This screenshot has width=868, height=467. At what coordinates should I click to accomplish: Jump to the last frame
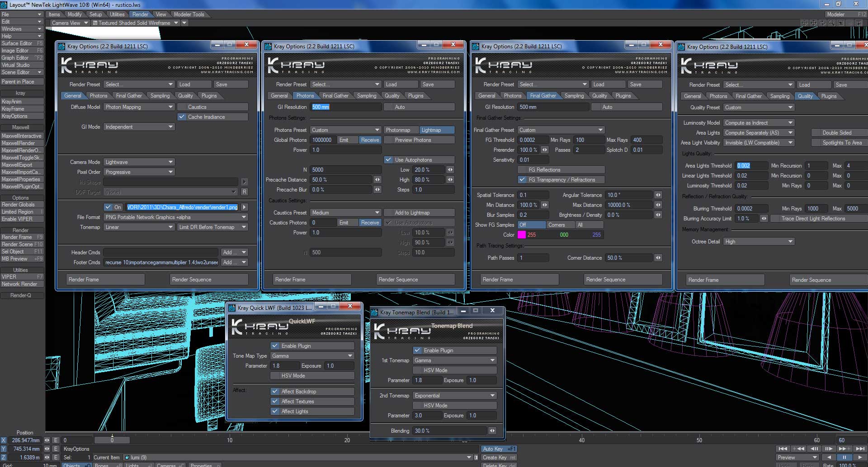point(860,448)
